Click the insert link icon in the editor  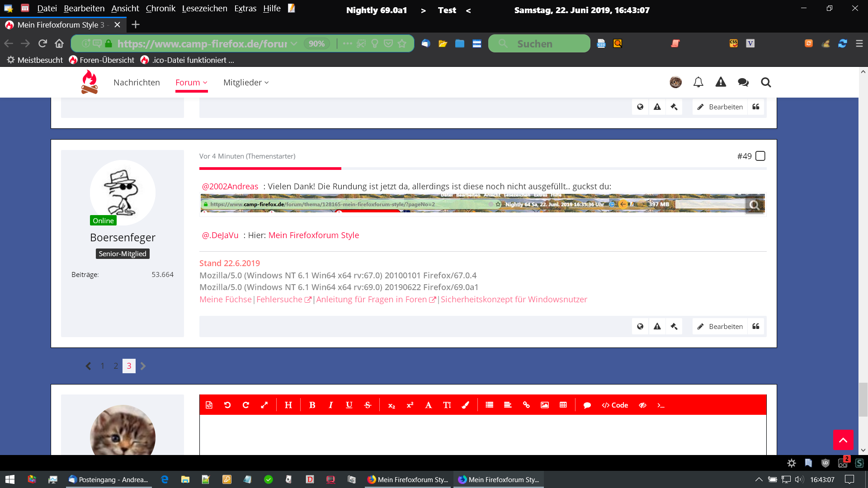coord(526,405)
